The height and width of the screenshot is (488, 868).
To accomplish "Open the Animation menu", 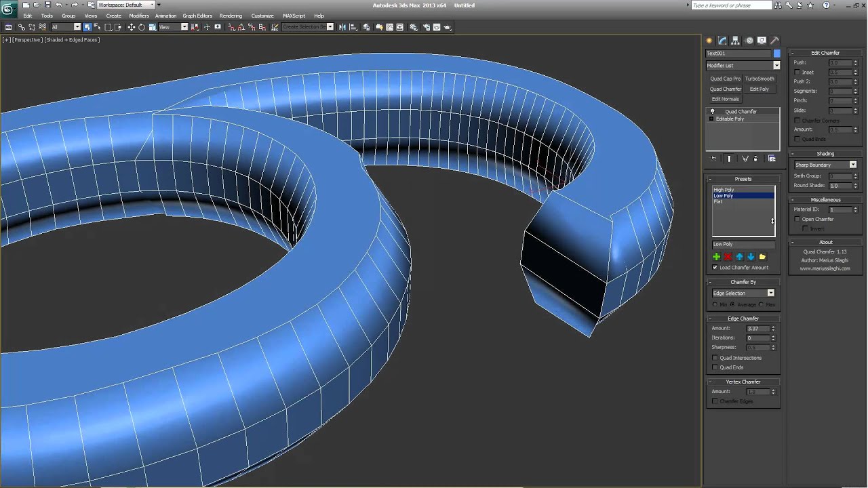I will pos(165,16).
